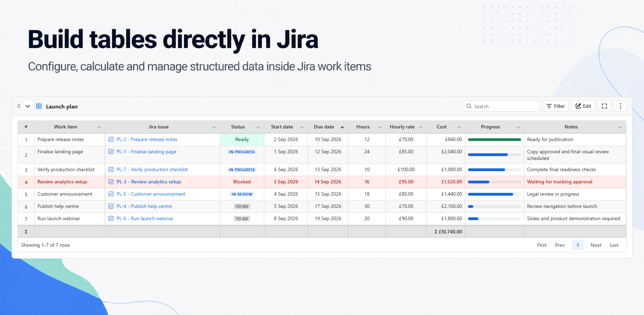Screen dimensions: 644x315
Task: Open PL-2 - Prepare release notes link
Action: tap(147, 139)
